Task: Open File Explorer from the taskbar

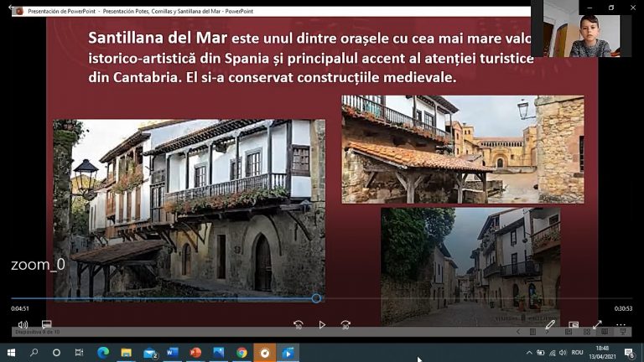Action: (126, 353)
